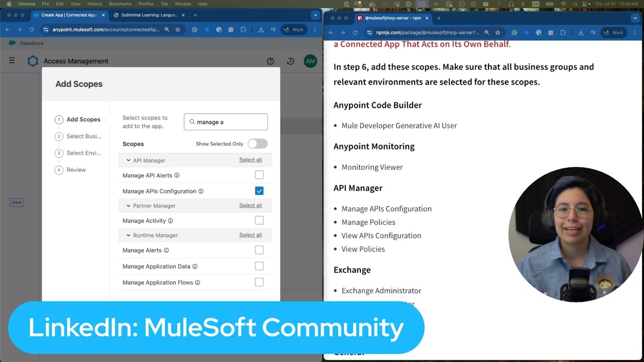Click the info icon beside Manage API Alerts
Viewport: 644px width, 362px height.
177,175
